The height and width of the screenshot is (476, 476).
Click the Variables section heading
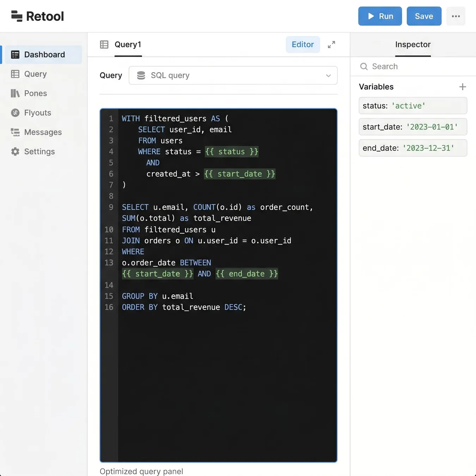(x=376, y=87)
